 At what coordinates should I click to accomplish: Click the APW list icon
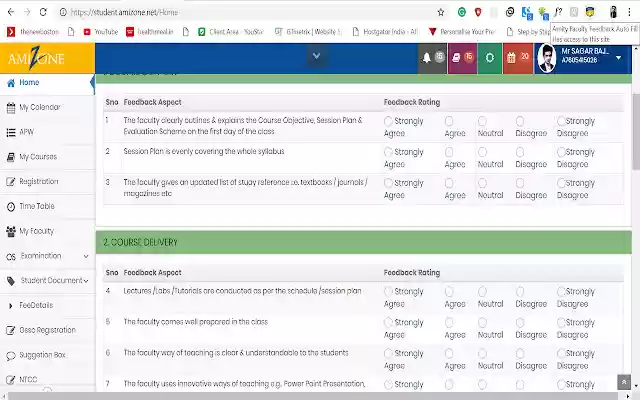click(x=11, y=132)
